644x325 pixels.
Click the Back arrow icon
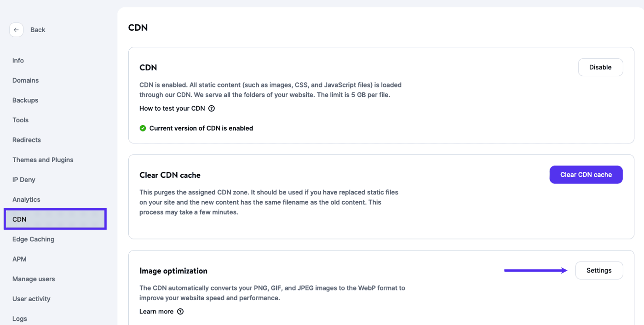[16, 29]
